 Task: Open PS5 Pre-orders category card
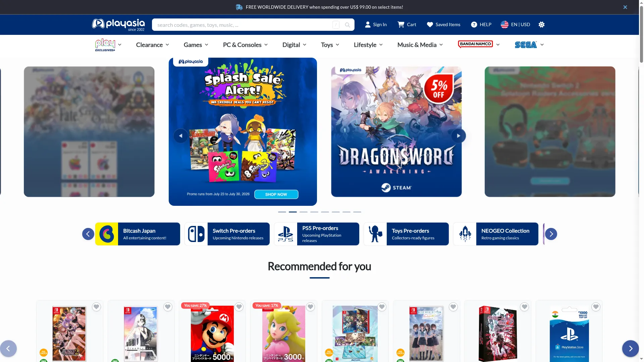tap(317, 234)
